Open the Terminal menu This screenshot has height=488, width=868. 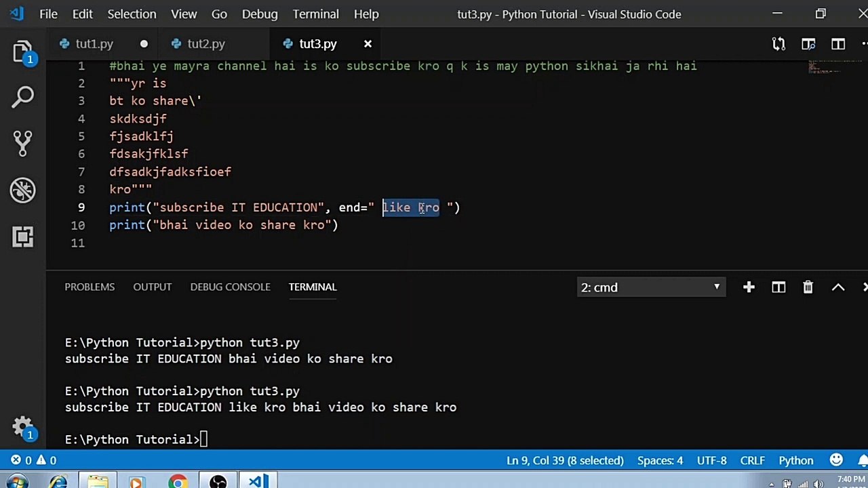[316, 14]
